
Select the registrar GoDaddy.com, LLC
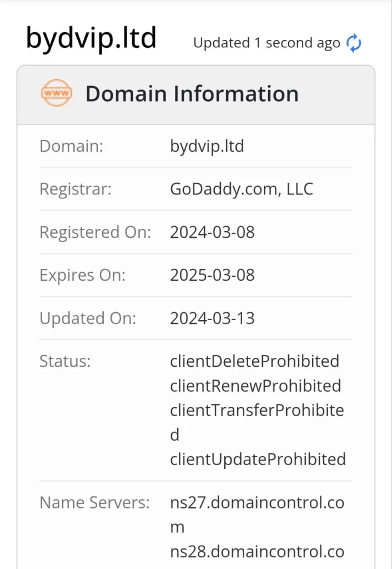[x=242, y=189]
